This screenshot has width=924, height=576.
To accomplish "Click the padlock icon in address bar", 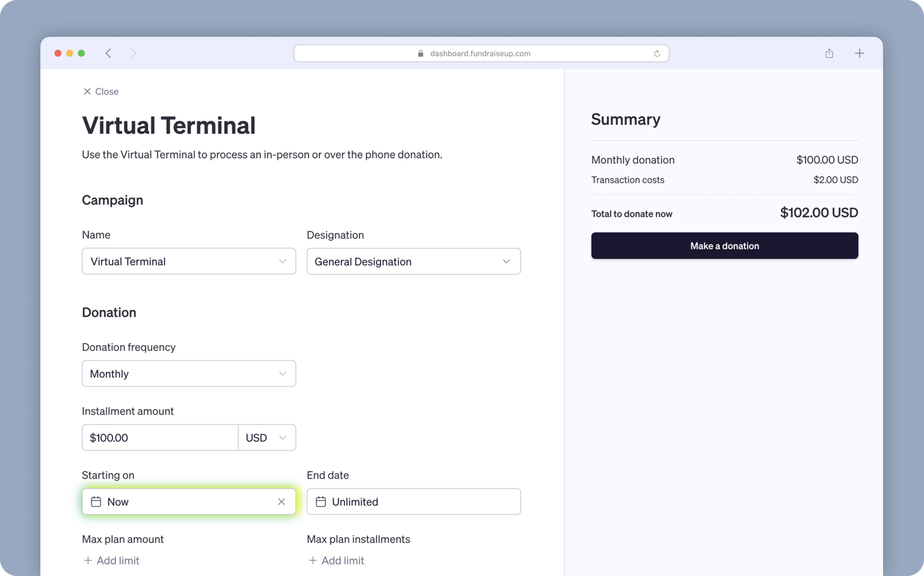I will 421,54.
